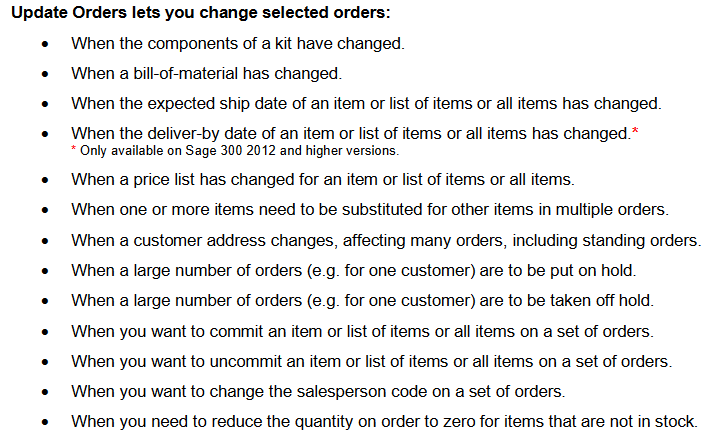Click the items substituted in multiple orders line
This screenshot has width=708, height=433.
370,210
